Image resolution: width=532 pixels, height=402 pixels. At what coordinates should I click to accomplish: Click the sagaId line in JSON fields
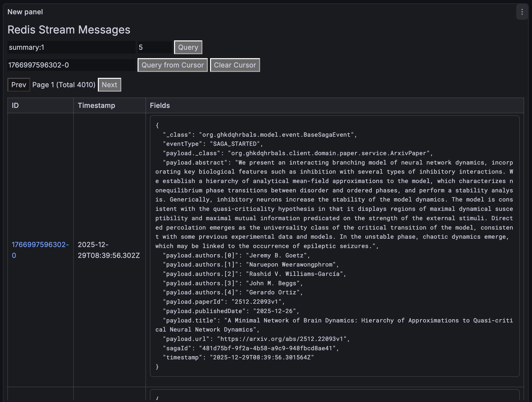[x=250, y=348]
